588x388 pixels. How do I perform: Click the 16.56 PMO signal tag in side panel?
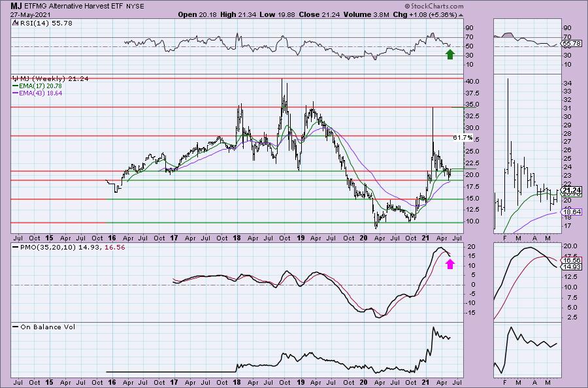[571, 260]
